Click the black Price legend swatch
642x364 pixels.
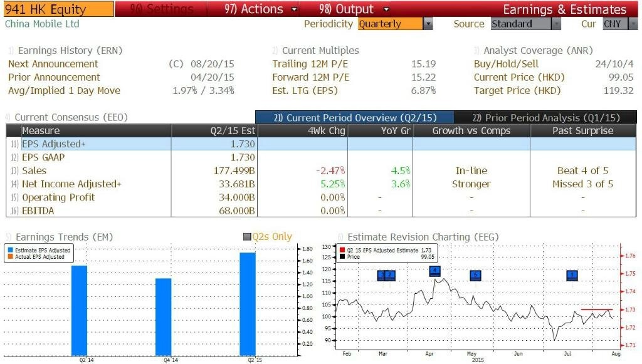pyautogui.click(x=342, y=256)
